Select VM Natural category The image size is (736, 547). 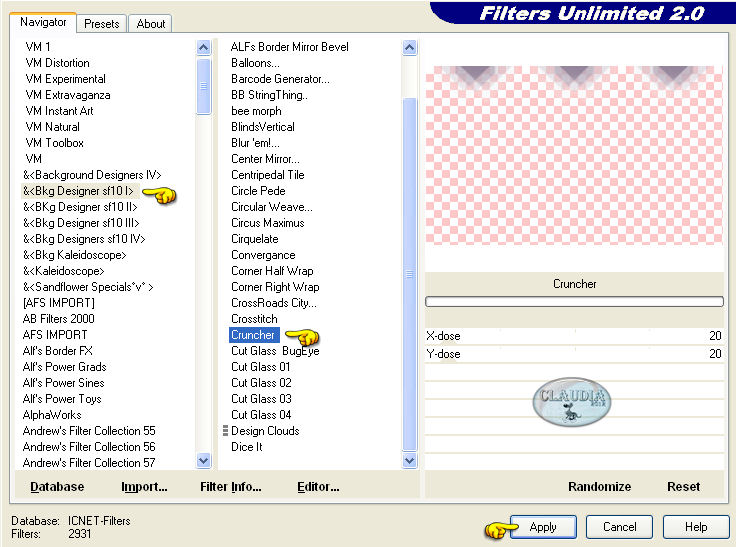coord(52,127)
